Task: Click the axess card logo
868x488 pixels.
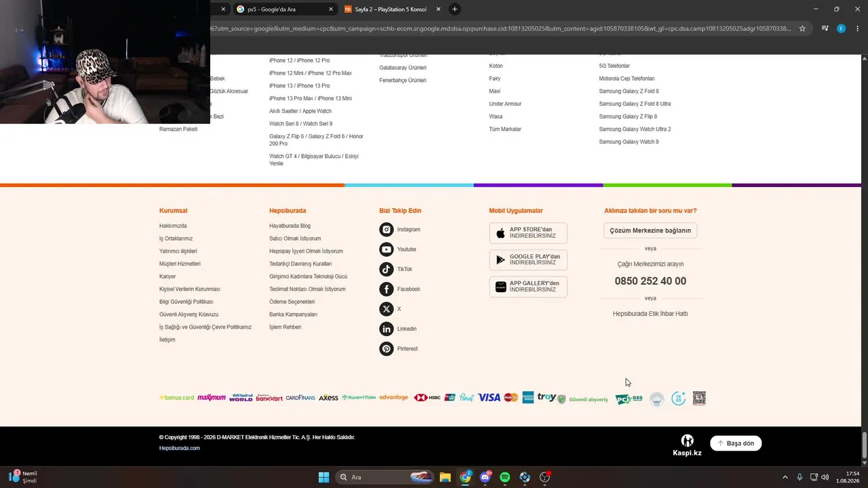Action: point(328,398)
